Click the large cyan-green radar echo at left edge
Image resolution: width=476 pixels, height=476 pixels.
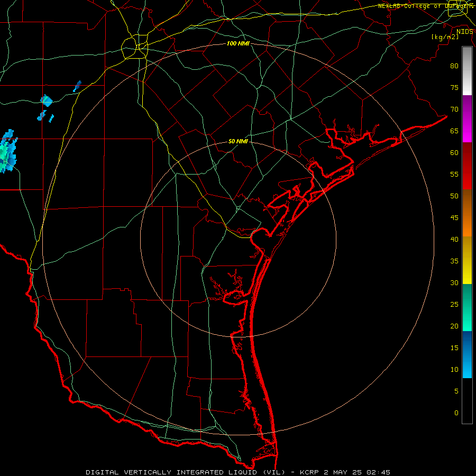[7, 151]
